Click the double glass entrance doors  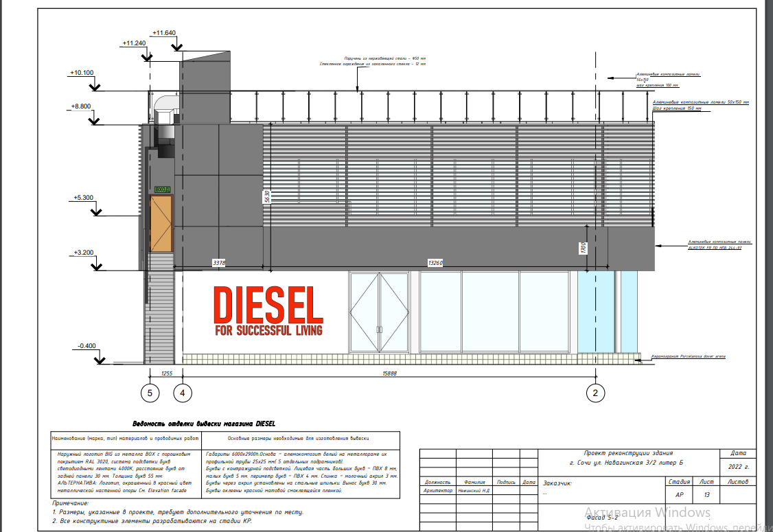(x=379, y=312)
